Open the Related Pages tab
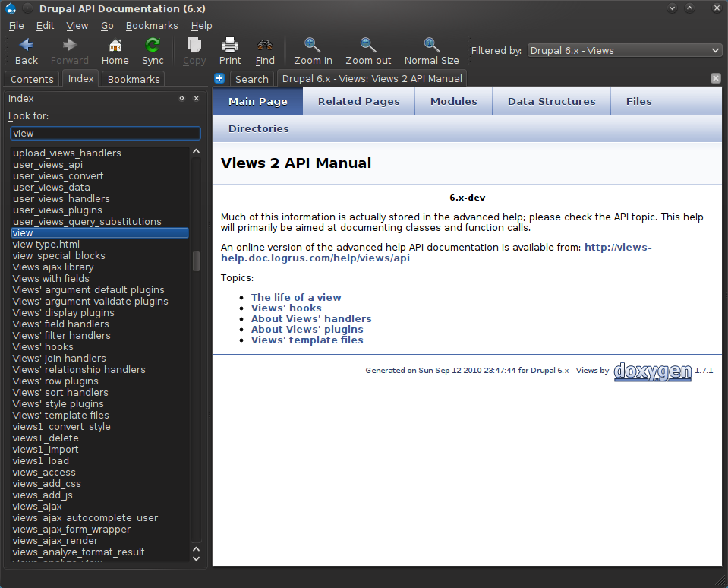The width and height of the screenshot is (728, 588). (359, 101)
